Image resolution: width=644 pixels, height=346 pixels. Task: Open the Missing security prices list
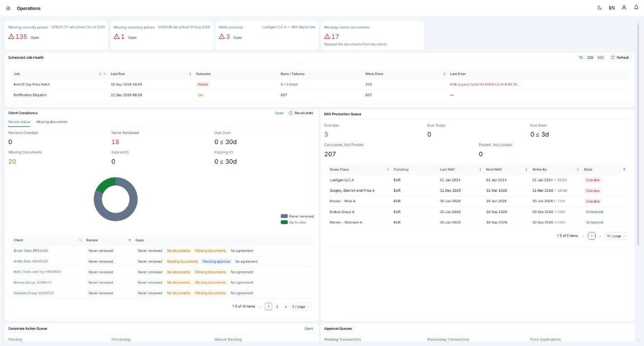pyautogui.click(x=34, y=38)
